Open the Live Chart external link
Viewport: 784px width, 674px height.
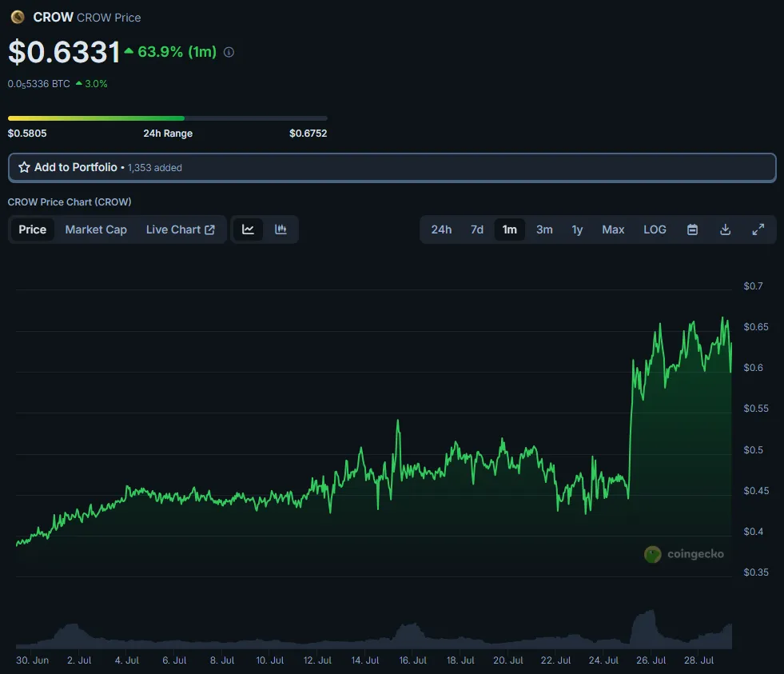coord(181,229)
